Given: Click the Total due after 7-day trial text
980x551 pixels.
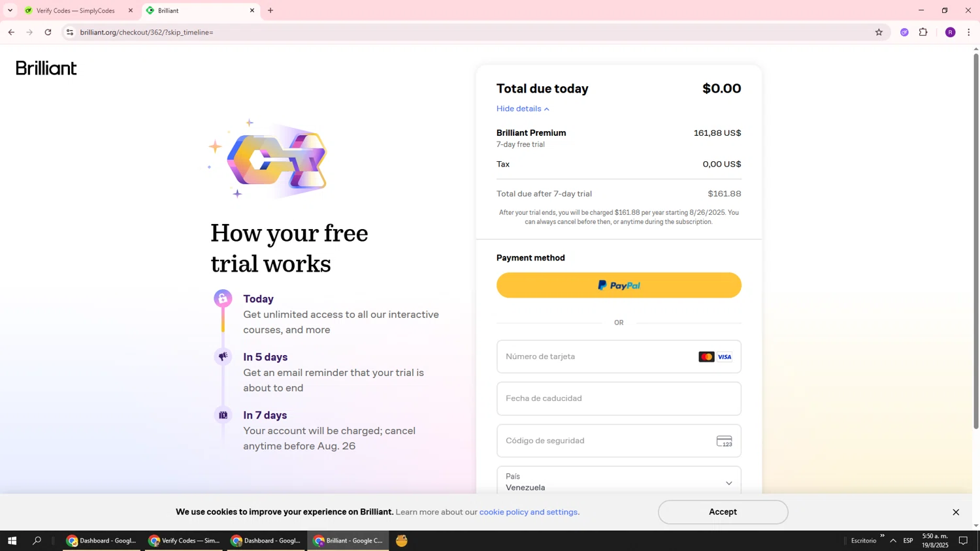Looking at the screenshot, I should click(x=544, y=194).
